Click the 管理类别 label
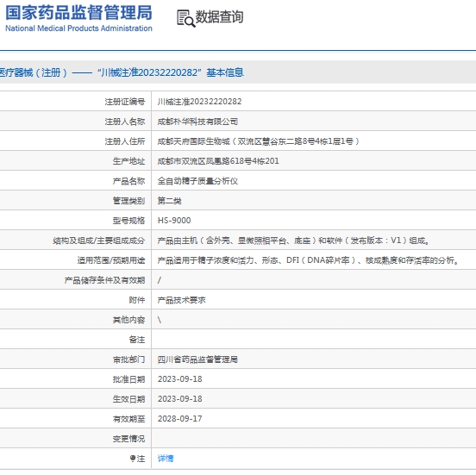The image size is (476, 475). pos(128,201)
